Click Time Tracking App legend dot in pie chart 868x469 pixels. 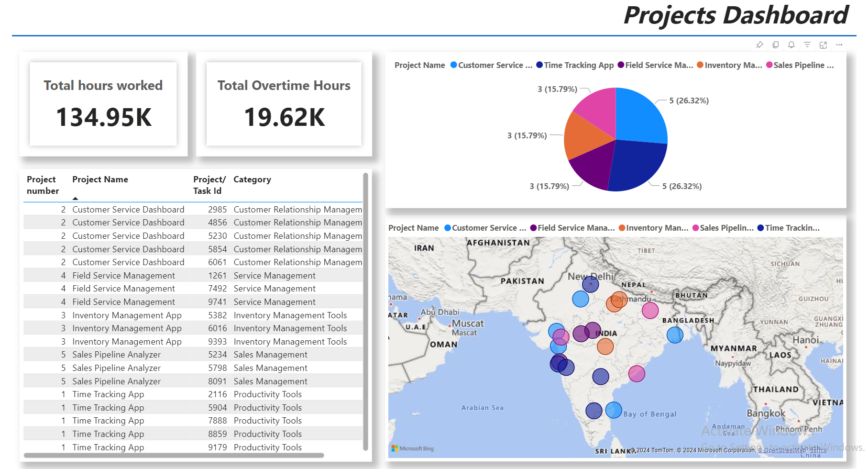[539, 65]
